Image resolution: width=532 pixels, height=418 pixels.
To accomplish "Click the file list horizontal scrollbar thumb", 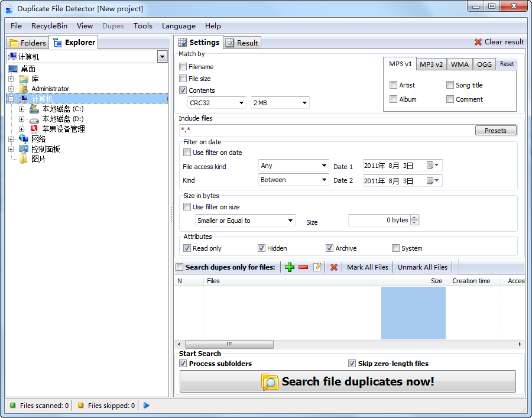I will [229, 344].
